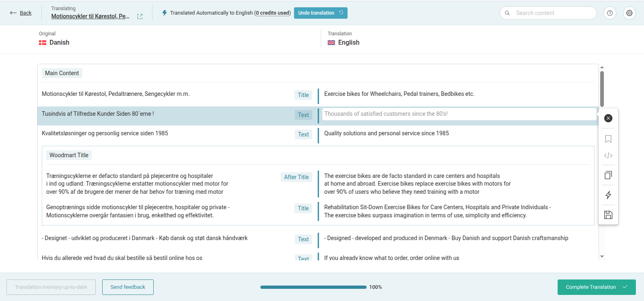Select the 'Designed - developed and produced' translation
Image resolution: width=644 pixels, height=301 pixels.
(446, 238)
